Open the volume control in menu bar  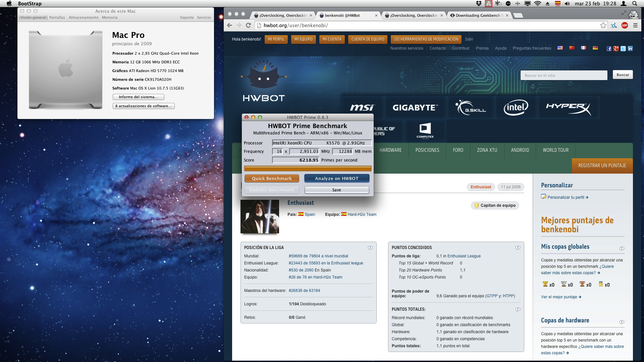point(567,3)
